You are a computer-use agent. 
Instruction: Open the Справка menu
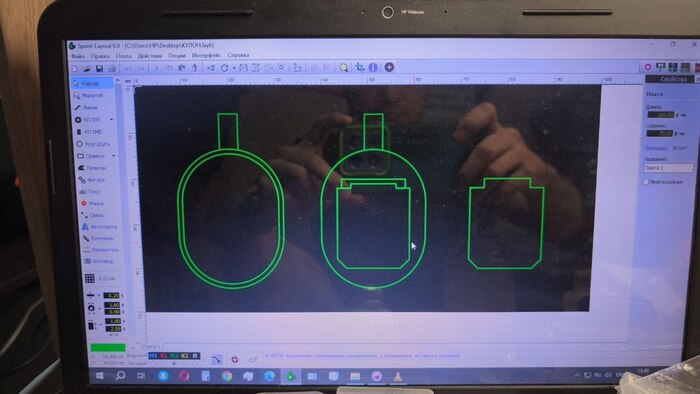click(238, 55)
